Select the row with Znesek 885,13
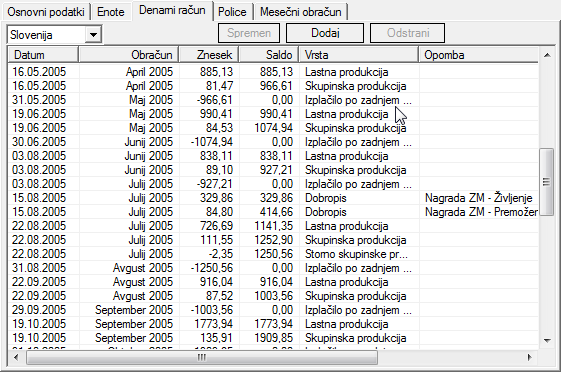The height and width of the screenshot is (372, 561). point(273,72)
